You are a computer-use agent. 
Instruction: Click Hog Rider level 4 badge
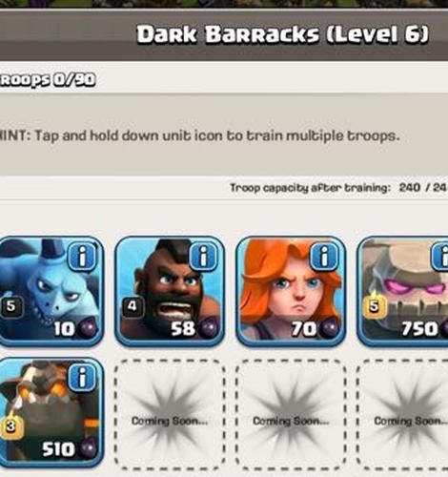coord(132,306)
